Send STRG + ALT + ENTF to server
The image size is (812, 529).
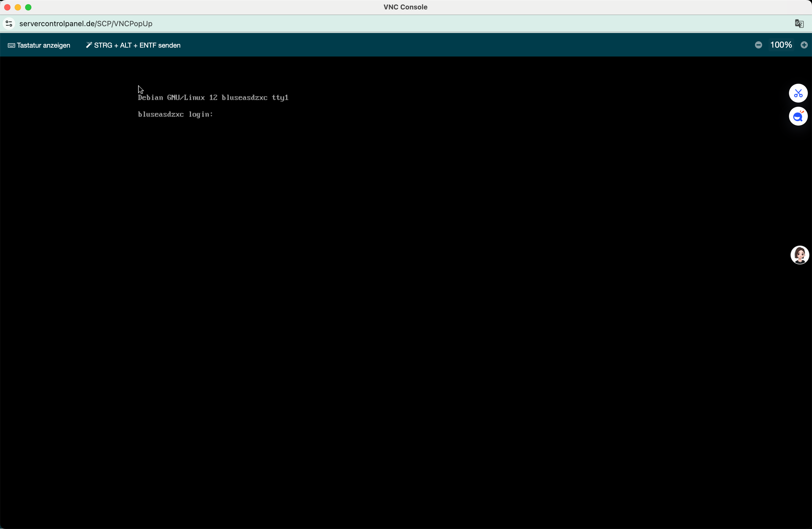point(137,46)
